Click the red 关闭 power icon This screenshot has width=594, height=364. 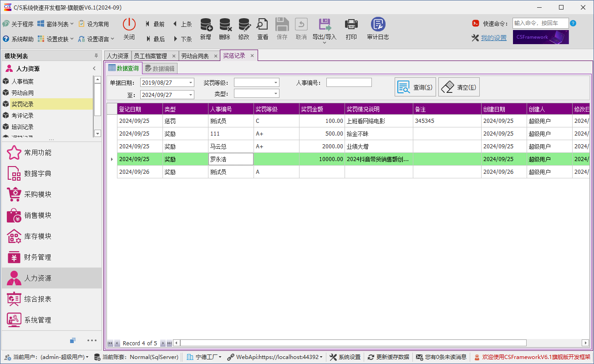point(129,25)
